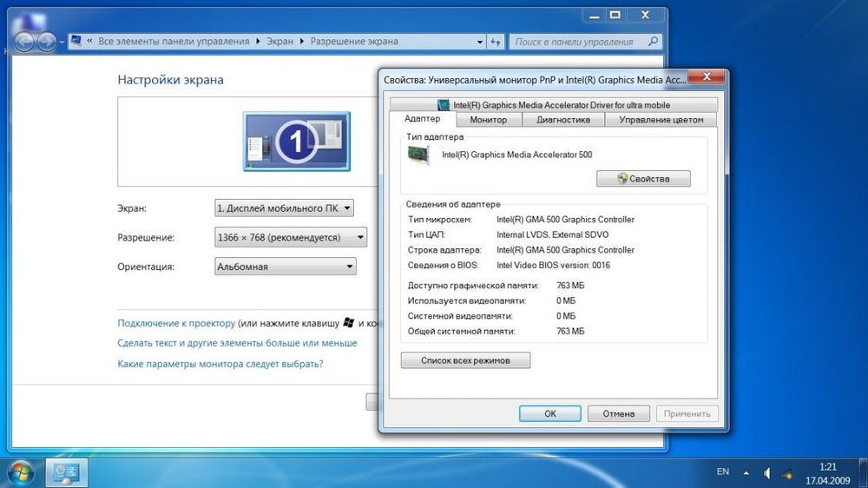Screen dimensions: 868x488
Task: Click the Системной видеопамяти 0 МБ value
Action: [x=566, y=316]
